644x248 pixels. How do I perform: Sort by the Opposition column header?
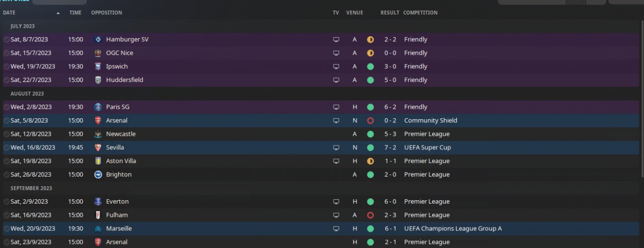pyautogui.click(x=107, y=13)
